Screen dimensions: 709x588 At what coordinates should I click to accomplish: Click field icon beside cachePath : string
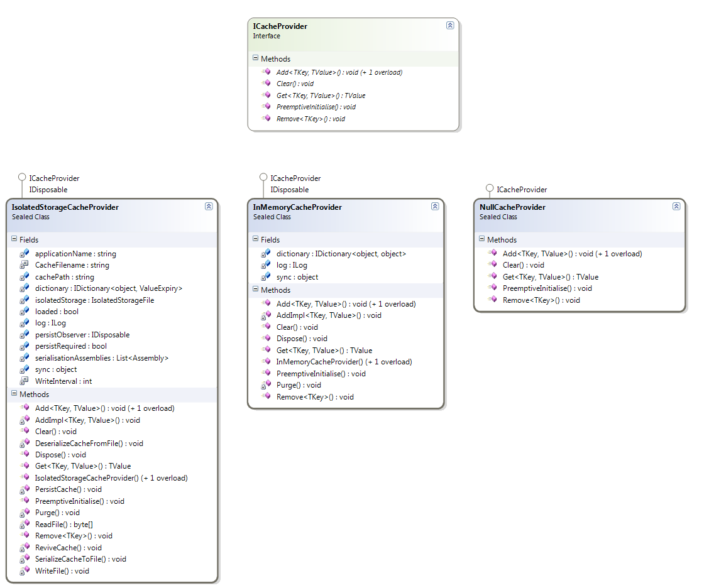pyautogui.click(x=25, y=276)
